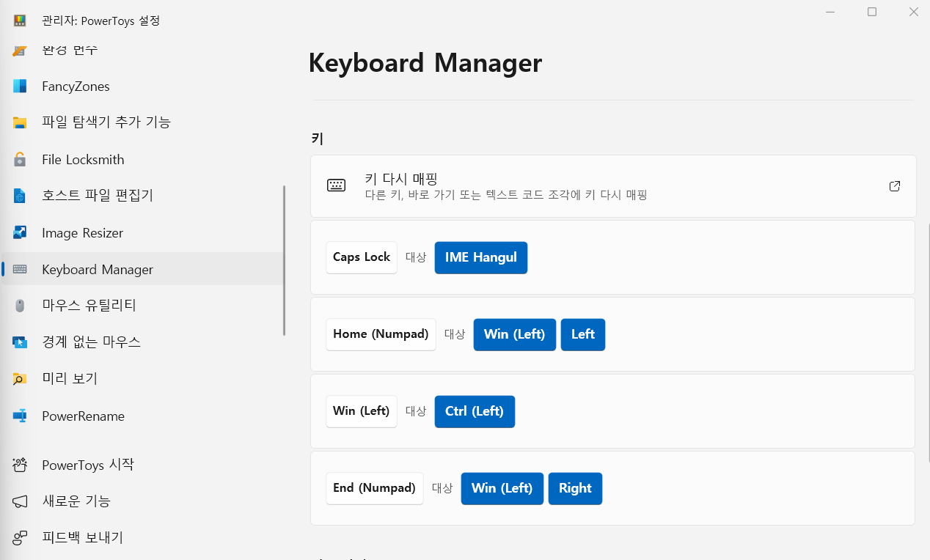Click the Caps Lock key chip
930x560 pixels.
362,257
